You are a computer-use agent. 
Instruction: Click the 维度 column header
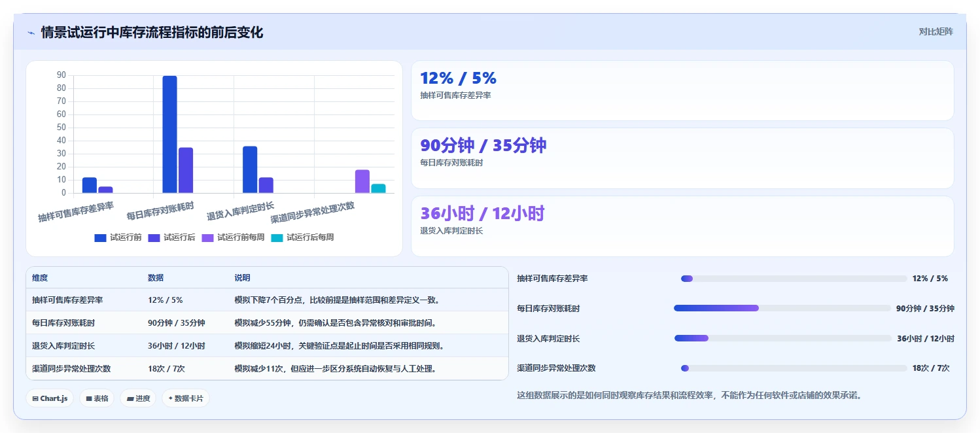pyautogui.click(x=40, y=278)
